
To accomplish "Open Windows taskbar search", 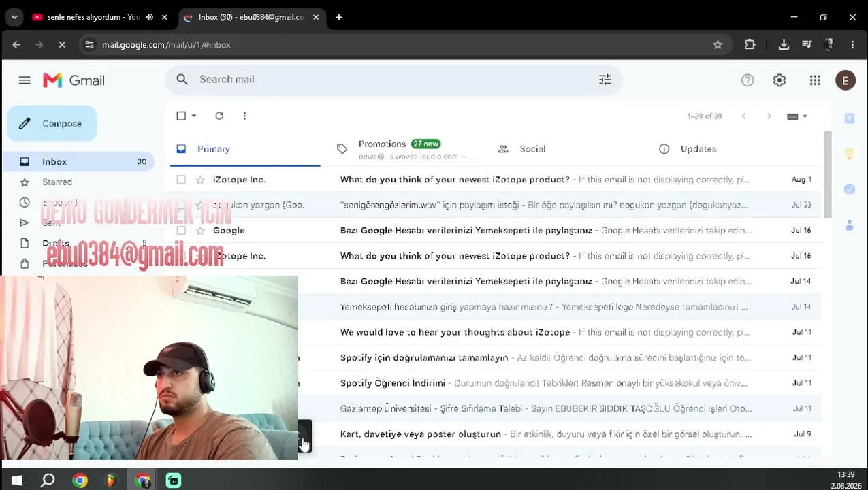I will [x=48, y=480].
